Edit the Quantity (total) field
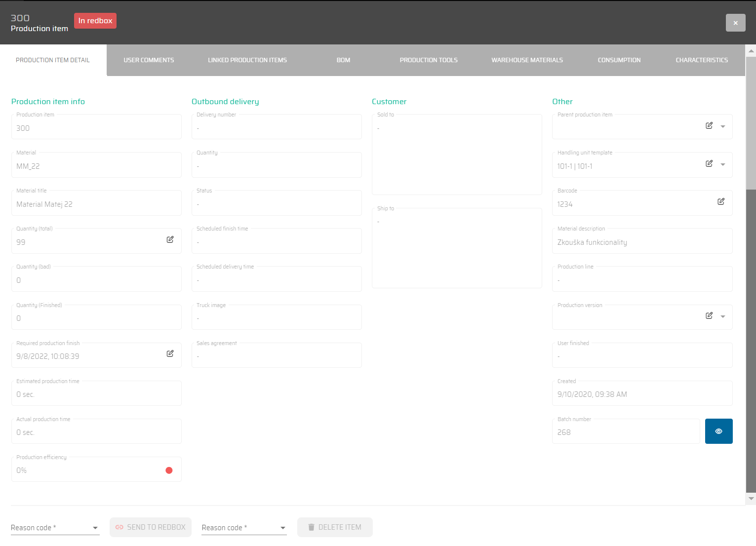Image resolution: width=756 pixels, height=546 pixels. [170, 239]
